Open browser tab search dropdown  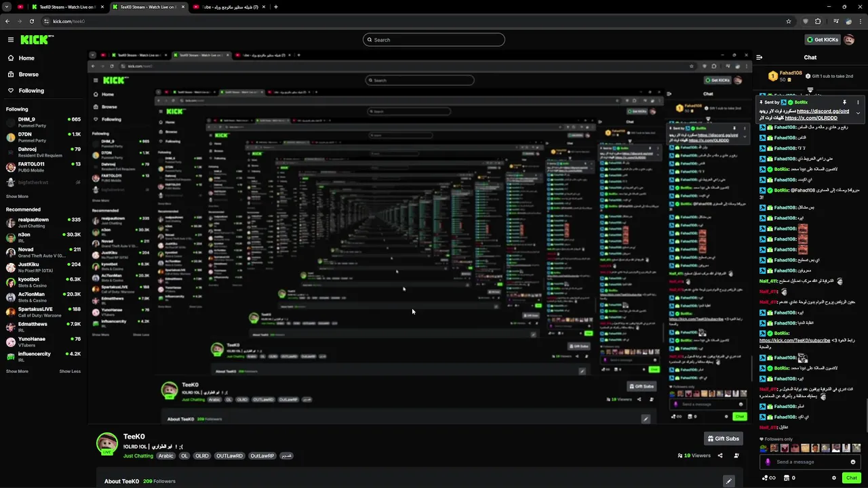pyautogui.click(x=7, y=7)
